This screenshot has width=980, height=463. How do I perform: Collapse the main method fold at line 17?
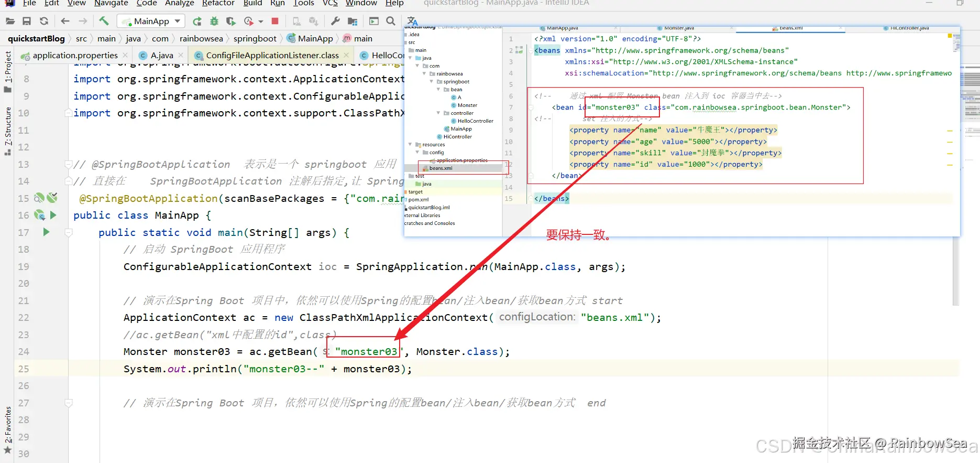69,232
